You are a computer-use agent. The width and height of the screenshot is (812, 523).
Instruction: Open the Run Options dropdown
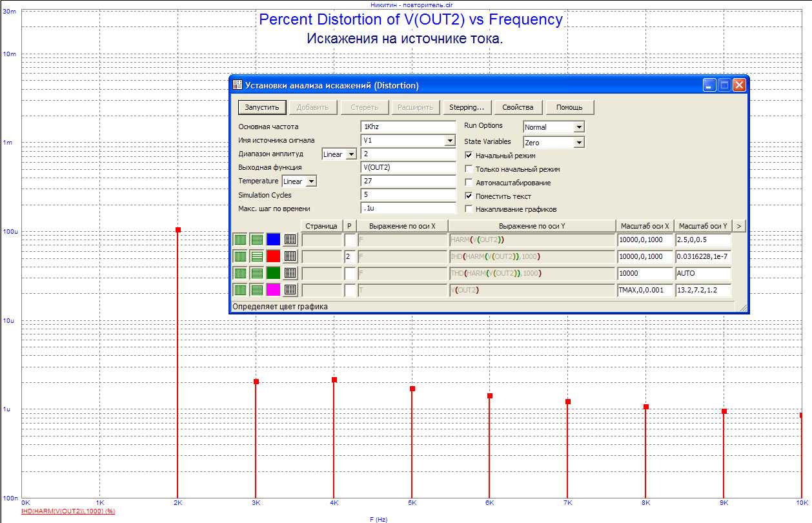[x=578, y=127]
